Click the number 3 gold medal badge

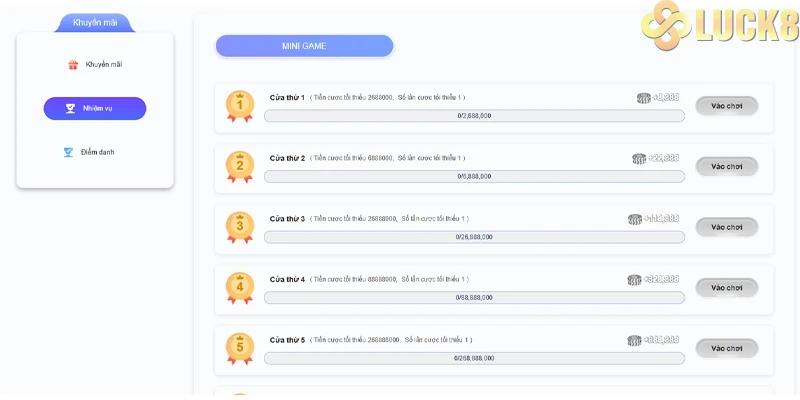point(240,227)
